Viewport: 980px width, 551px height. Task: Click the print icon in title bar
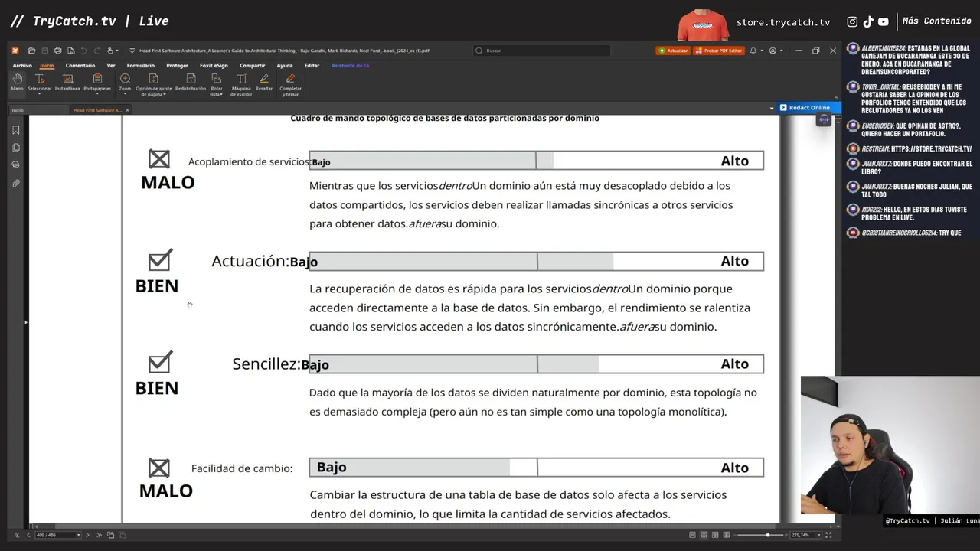point(58,51)
